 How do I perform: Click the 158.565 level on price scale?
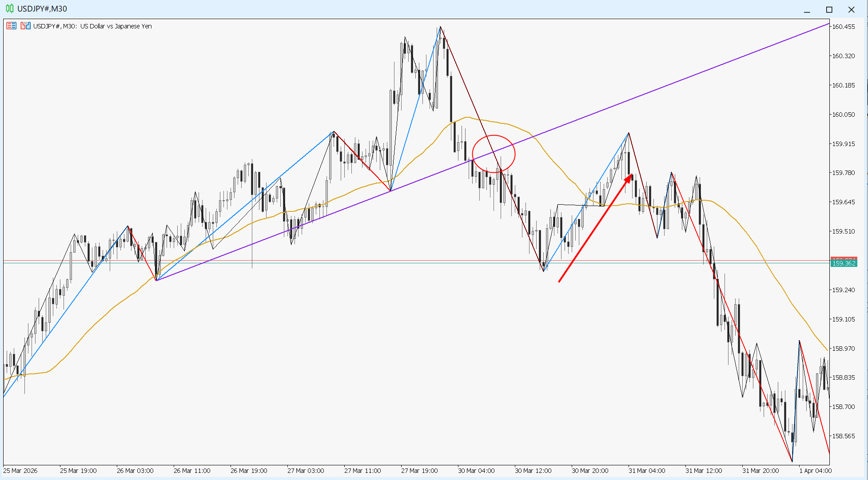[x=843, y=436]
